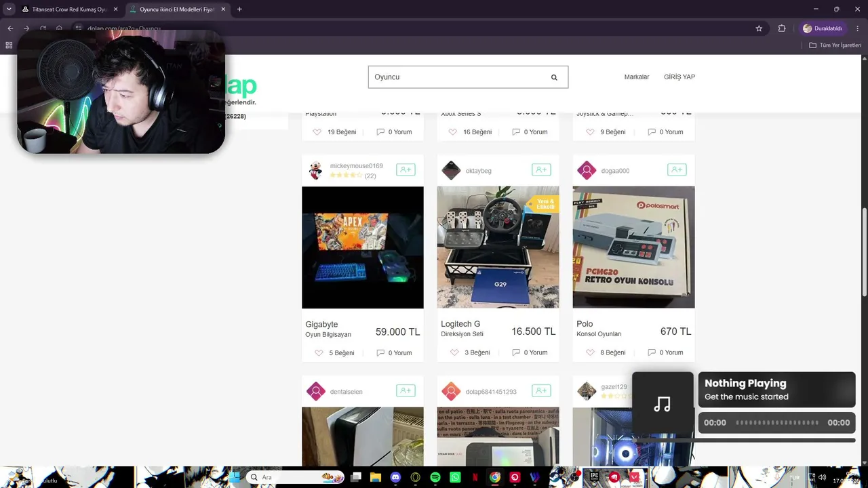Follow user dogaa000 with the add icon
The image size is (868, 488).
677,169
